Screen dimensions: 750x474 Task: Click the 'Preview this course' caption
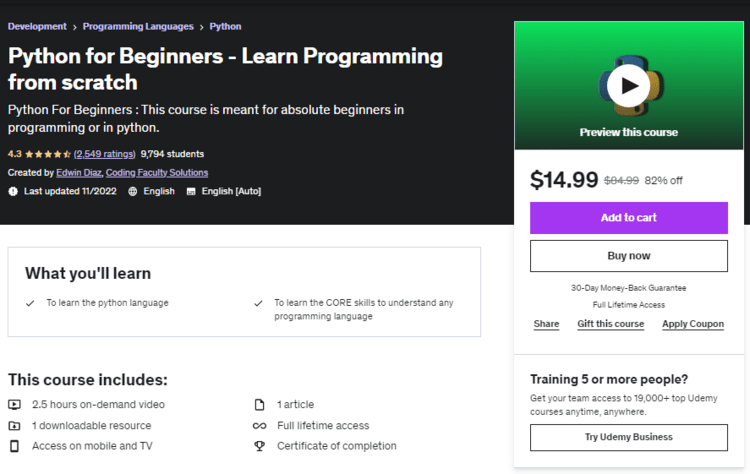point(629,132)
